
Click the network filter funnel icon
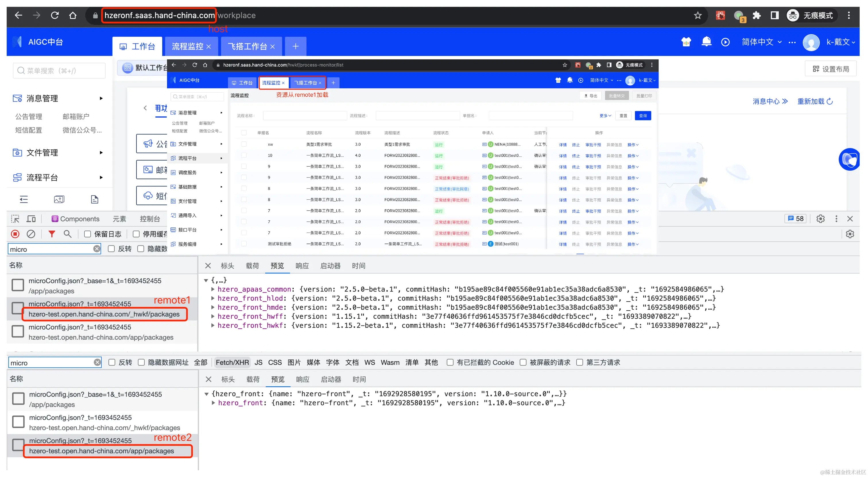point(52,234)
